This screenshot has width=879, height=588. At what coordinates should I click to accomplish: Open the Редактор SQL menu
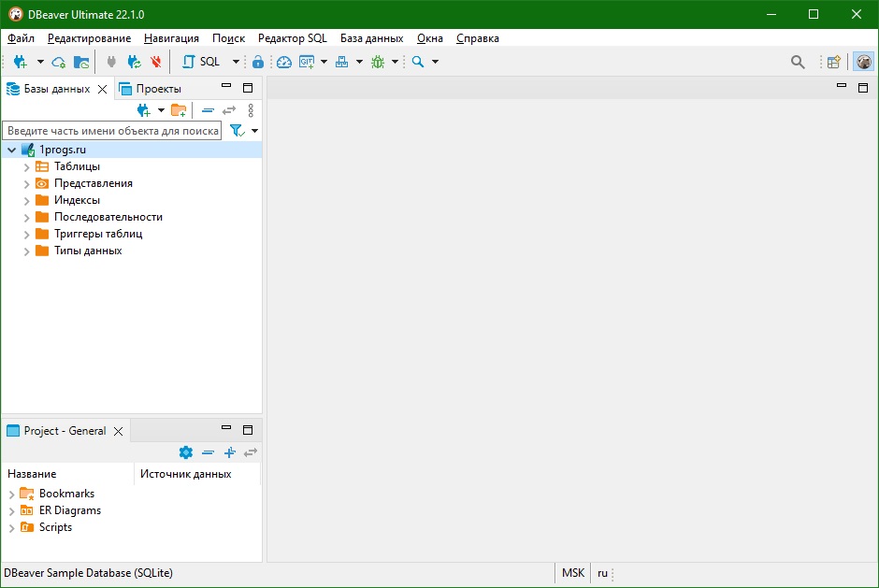pyautogui.click(x=292, y=38)
